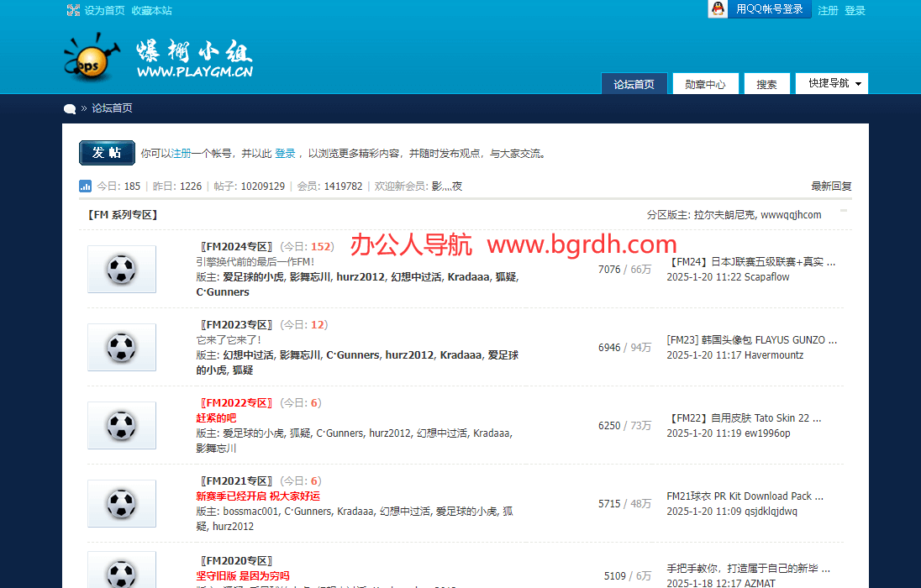The width and height of the screenshot is (921, 588).
Task: Click the QQ penguin login icon
Action: (718, 9)
